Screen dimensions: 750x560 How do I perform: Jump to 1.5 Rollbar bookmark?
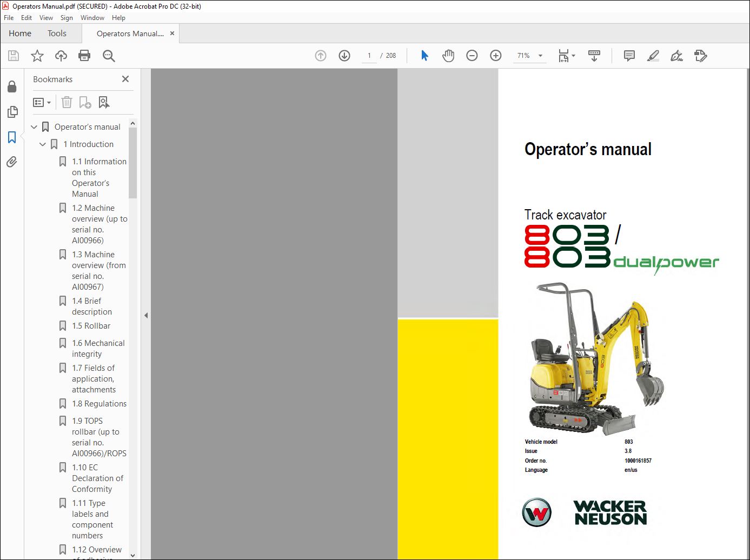click(91, 326)
